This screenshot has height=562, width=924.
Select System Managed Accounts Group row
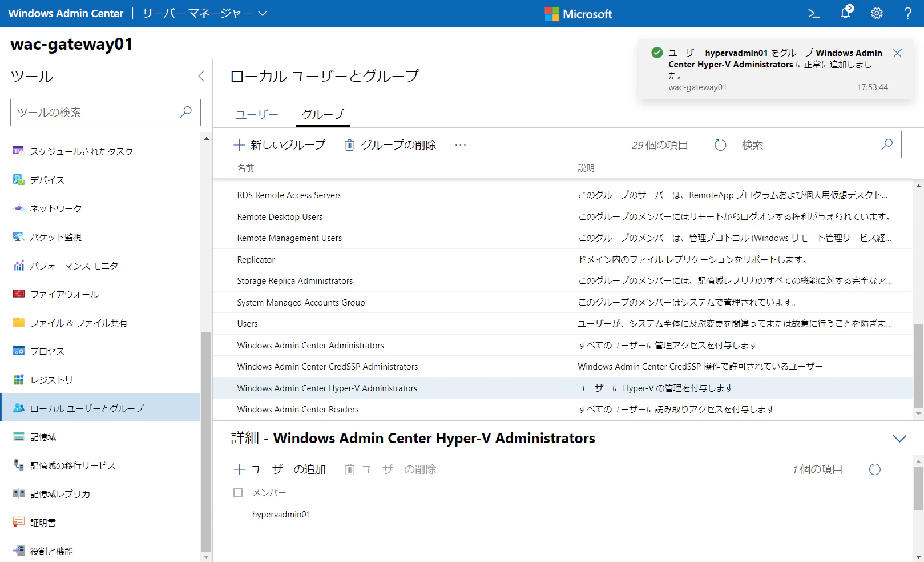pyautogui.click(x=563, y=302)
